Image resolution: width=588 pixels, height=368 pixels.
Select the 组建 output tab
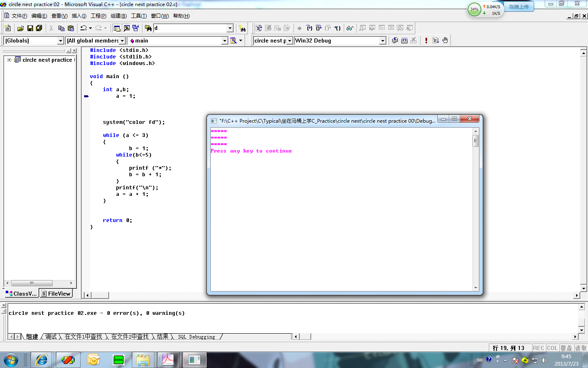coord(32,337)
